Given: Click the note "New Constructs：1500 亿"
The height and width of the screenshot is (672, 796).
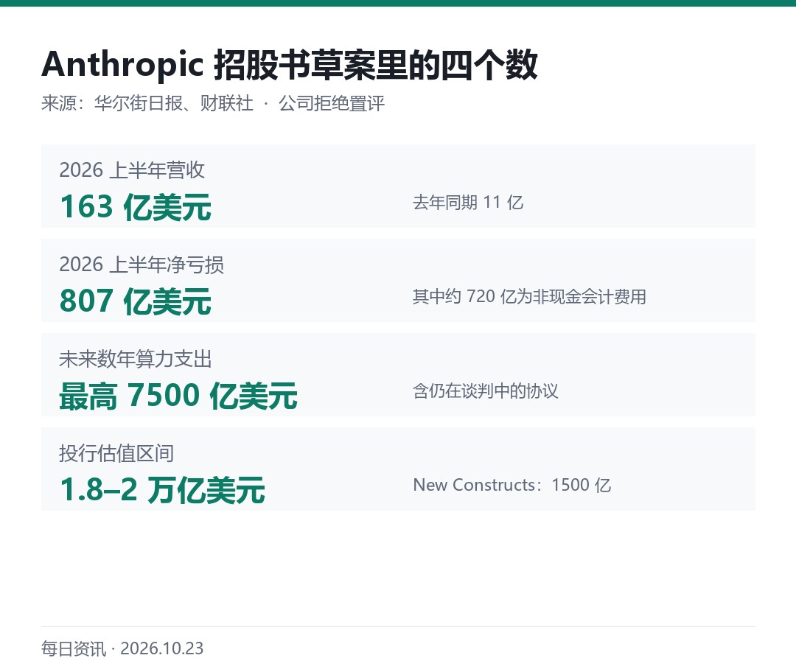Looking at the screenshot, I should [512, 486].
